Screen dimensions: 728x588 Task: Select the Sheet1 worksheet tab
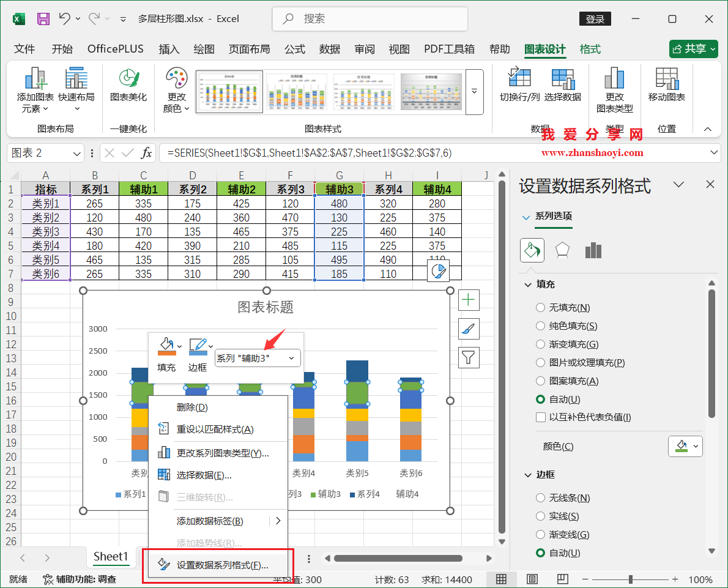pyautogui.click(x=111, y=556)
